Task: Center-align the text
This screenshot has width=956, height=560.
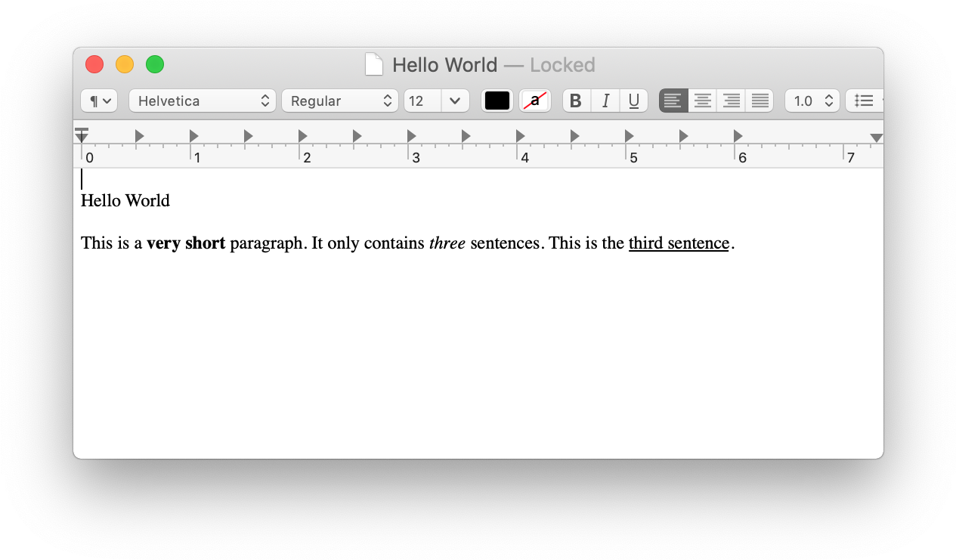Action: coord(702,101)
